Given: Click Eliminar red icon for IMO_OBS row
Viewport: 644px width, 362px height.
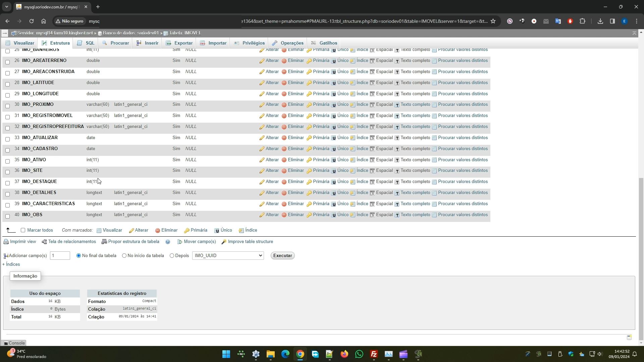Looking at the screenshot, I should (x=284, y=215).
